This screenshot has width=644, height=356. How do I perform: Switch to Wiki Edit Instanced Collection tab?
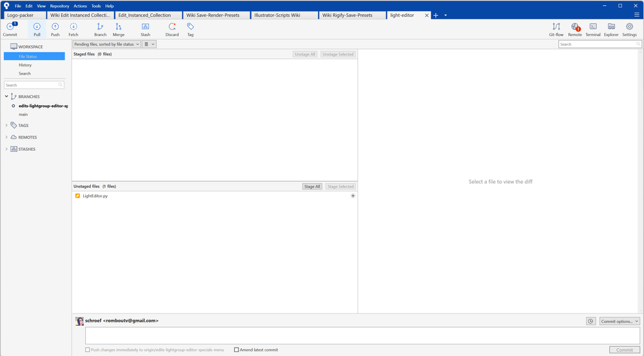click(81, 15)
